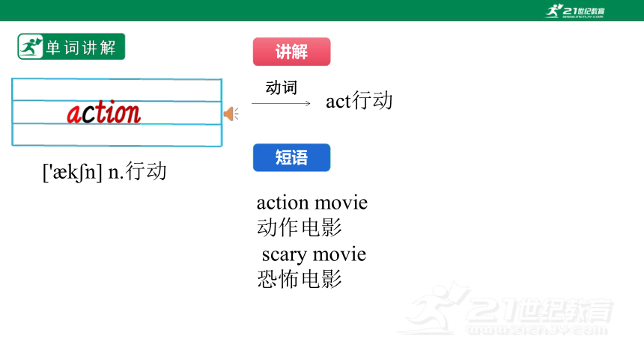Click the 21世纪教育 logo in header
Image resolution: width=644 pixels, height=362 pixels.
pyautogui.click(x=574, y=11)
